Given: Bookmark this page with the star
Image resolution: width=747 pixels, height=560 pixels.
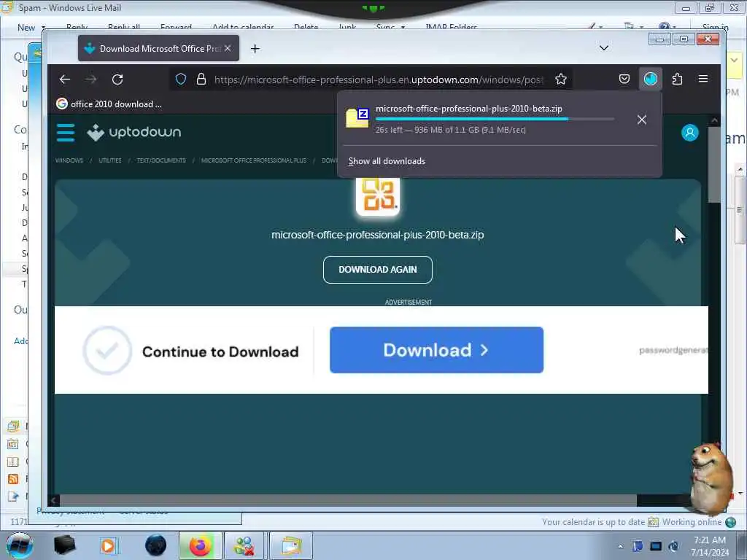Looking at the screenshot, I should (561, 79).
